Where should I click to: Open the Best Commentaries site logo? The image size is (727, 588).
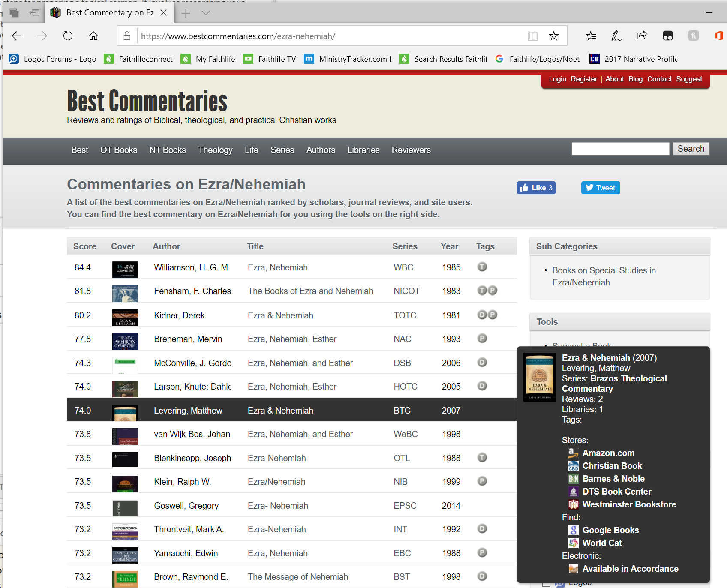click(x=147, y=101)
